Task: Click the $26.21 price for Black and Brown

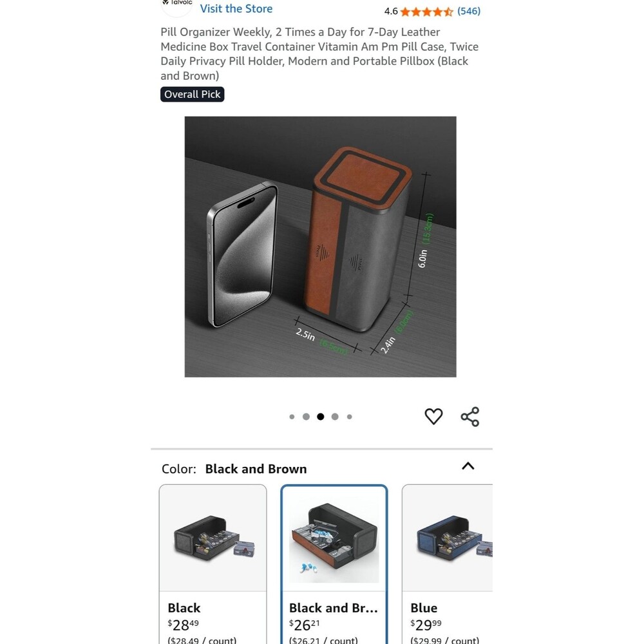Action: [x=305, y=625]
